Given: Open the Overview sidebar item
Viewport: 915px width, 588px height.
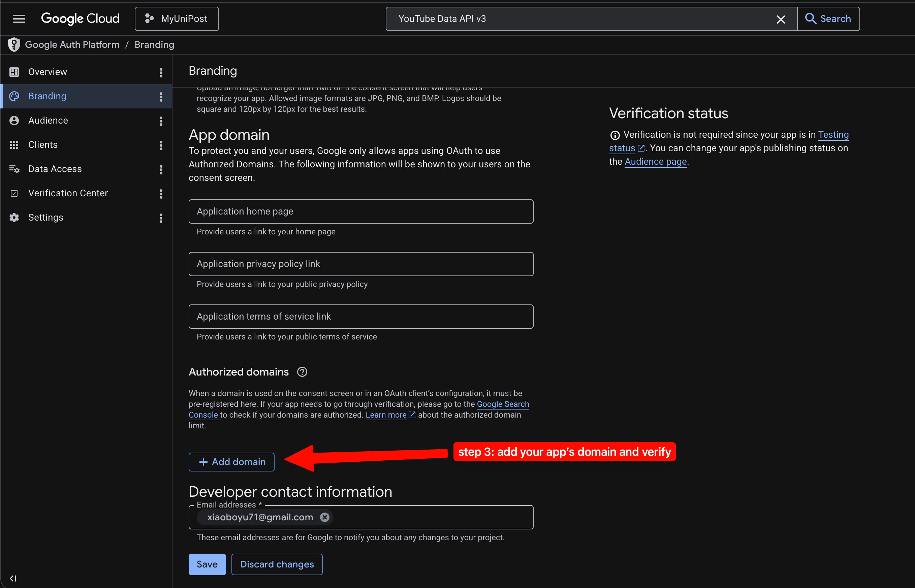Looking at the screenshot, I should pyautogui.click(x=86, y=72).
